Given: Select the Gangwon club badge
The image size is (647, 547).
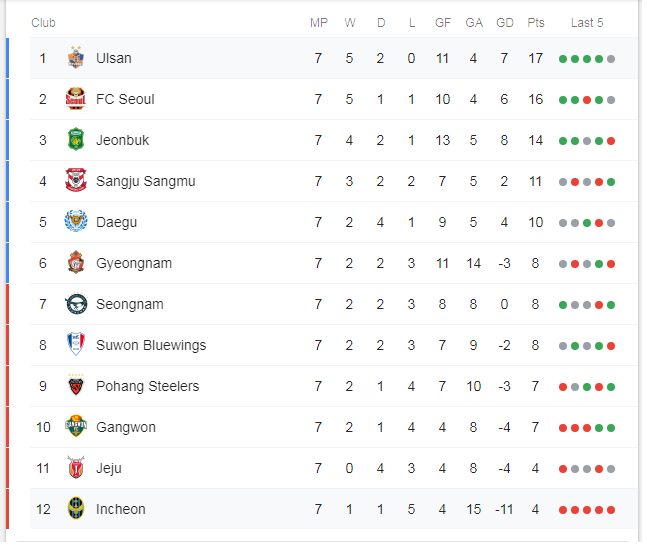Looking at the screenshot, I should [x=76, y=427].
